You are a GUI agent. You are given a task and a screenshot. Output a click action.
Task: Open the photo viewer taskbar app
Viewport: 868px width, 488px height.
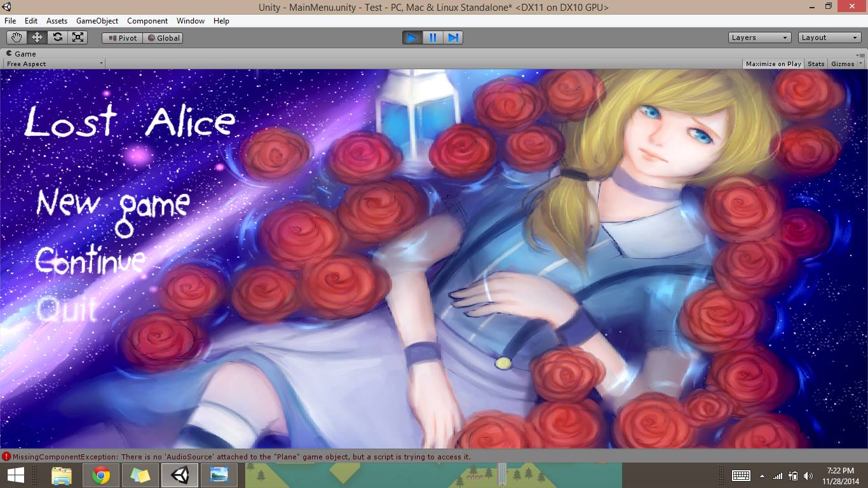coord(219,475)
